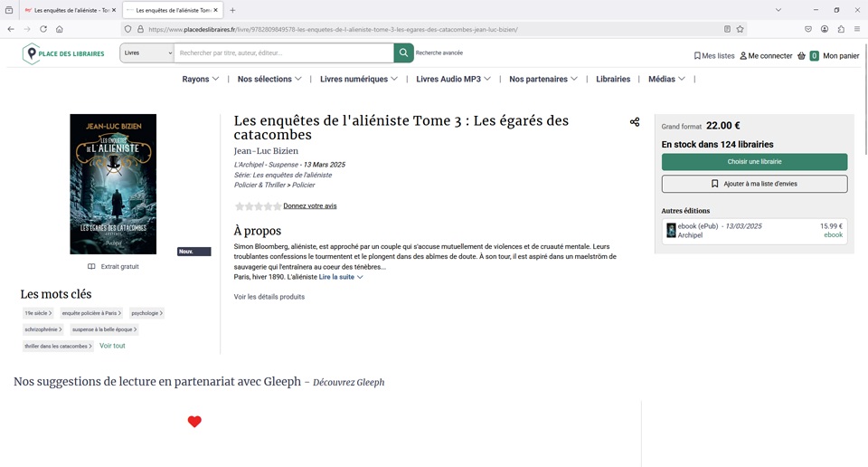Click the share icon beside book title
868x467 pixels.
tap(635, 122)
